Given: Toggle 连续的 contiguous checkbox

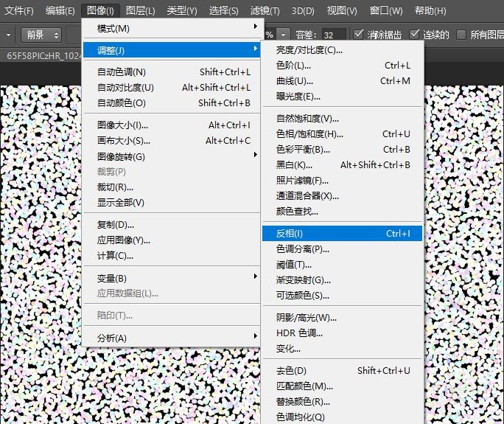Looking at the screenshot, I should [414, 34].
